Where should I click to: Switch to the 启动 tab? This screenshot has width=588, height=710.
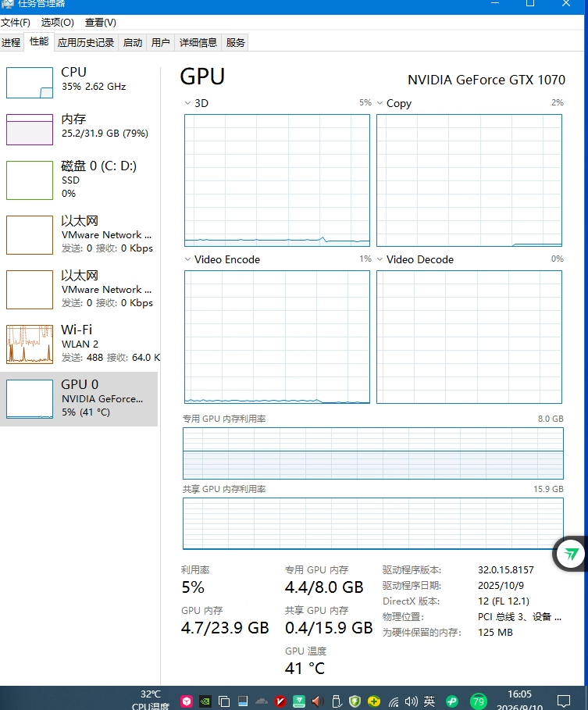click(133, 42)
